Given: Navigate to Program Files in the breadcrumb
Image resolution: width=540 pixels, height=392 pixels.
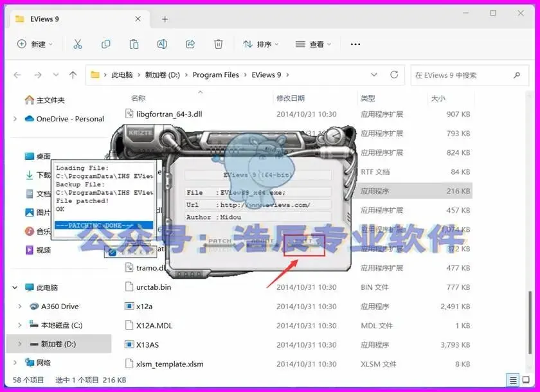Looking at the screenshot, I should tap(215, 75).
